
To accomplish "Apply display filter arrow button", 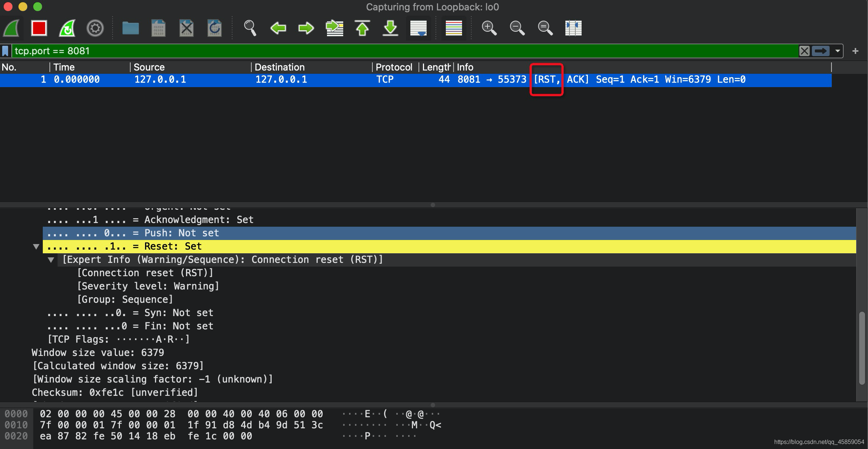I will (821, 51).
